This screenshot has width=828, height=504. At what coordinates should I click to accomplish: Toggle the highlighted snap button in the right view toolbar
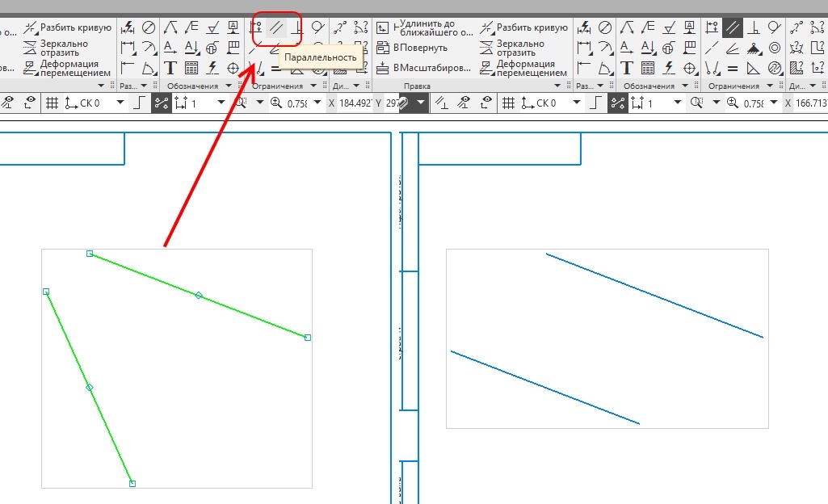pyautogui.click(x=617, y=103)
